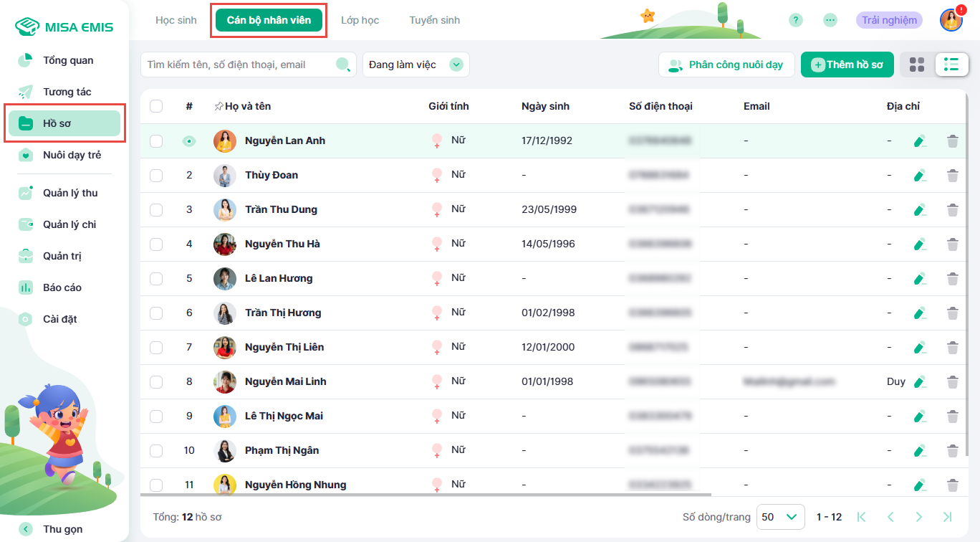
Task: Delete Thùy Đoan using trash icon
Action: (x=952, y=176)
